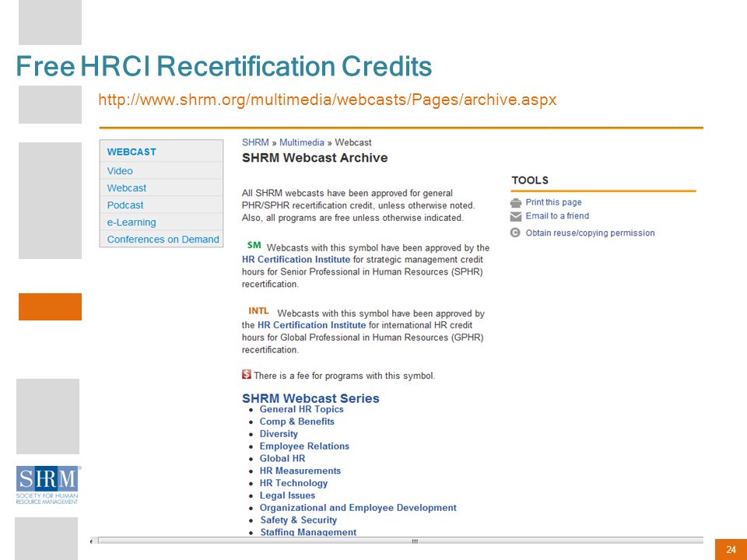Click the Free HRCI Recertification Credits title

pyautogui.click(x=224, y=66)
